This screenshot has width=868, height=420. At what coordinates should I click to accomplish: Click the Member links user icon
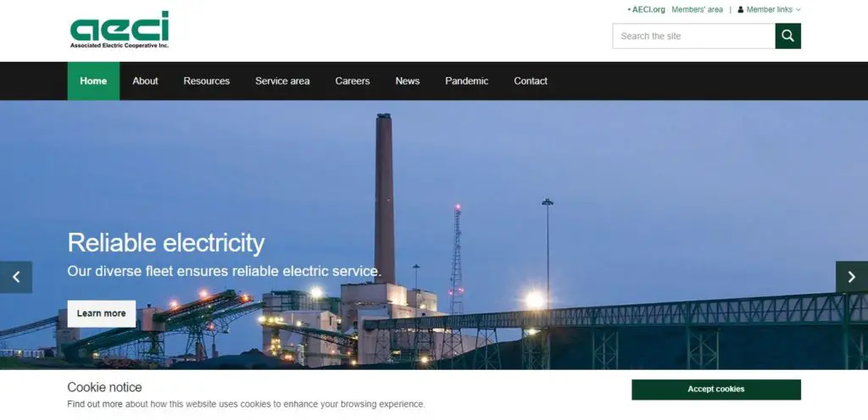740,9
